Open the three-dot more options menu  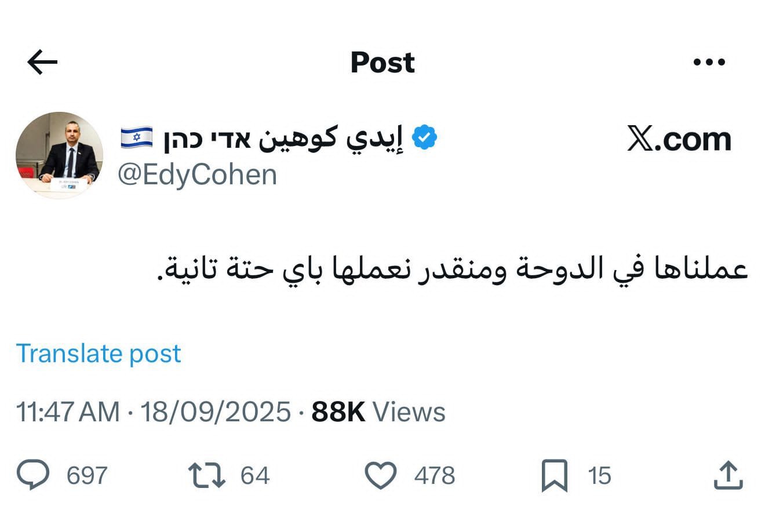(709, 62)
